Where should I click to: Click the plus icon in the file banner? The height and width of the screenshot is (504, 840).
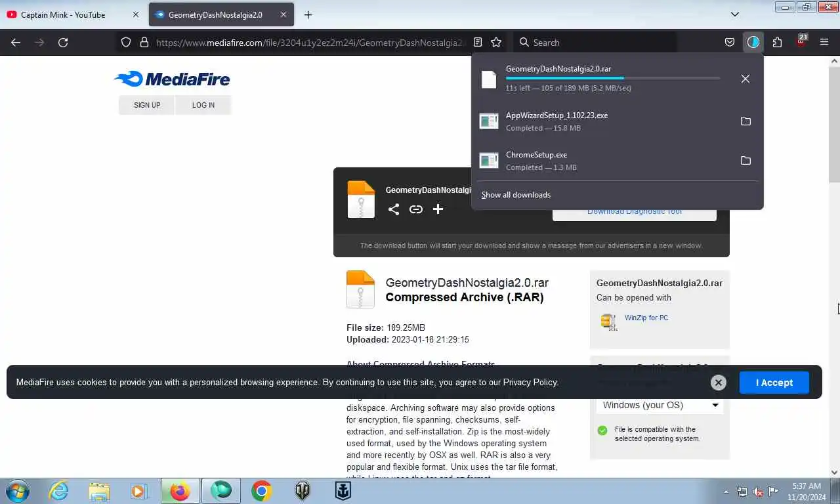[438, 209]
